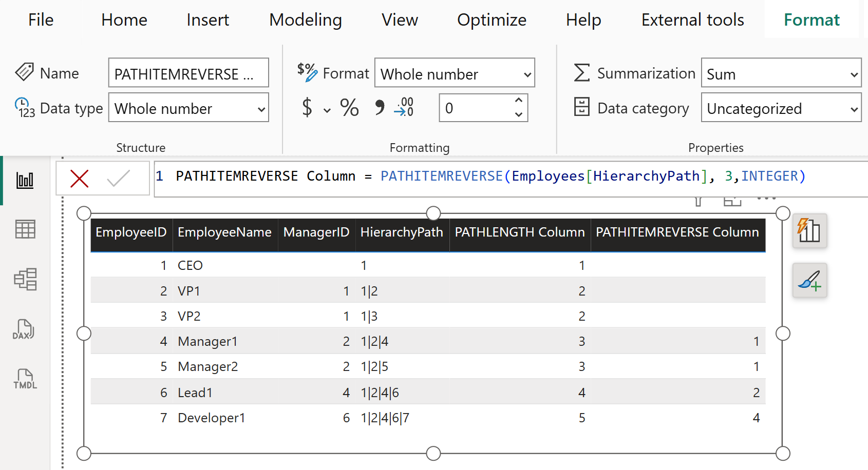Open the Report view in left sidebar
Image resolution: width=868 pixels, height=470 pixels.
[25, 180]
